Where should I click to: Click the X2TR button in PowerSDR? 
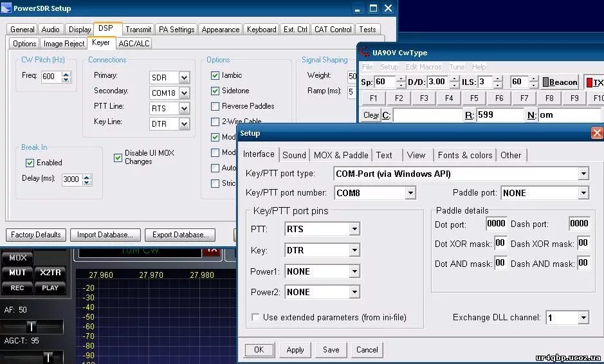50,273
